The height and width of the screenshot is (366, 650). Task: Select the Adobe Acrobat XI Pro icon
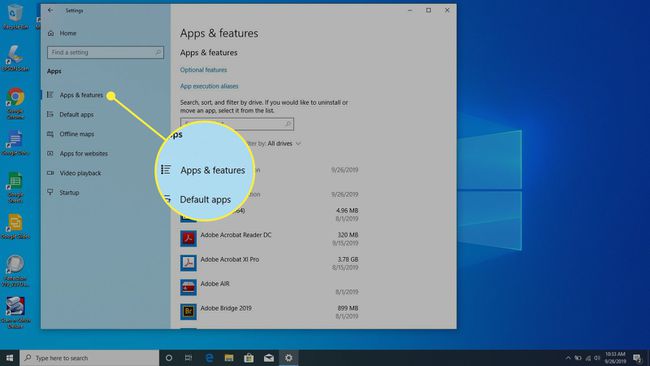pos(188,263)
